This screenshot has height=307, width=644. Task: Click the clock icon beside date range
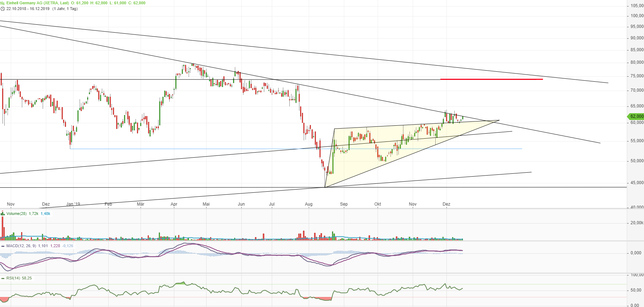click(x=3, y=9)
